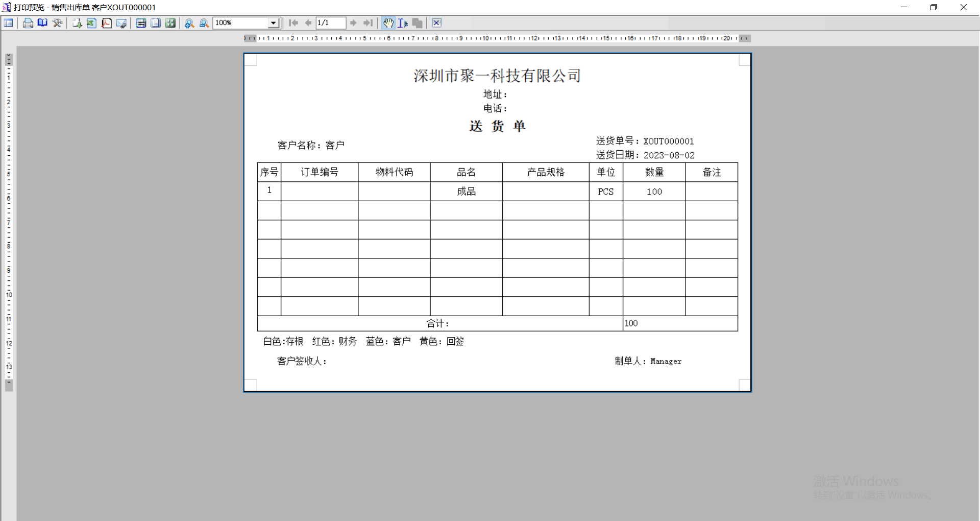Close the print preview with X button
The height and width of the screenshot is (521, 980).
click(x=436, y=23)
